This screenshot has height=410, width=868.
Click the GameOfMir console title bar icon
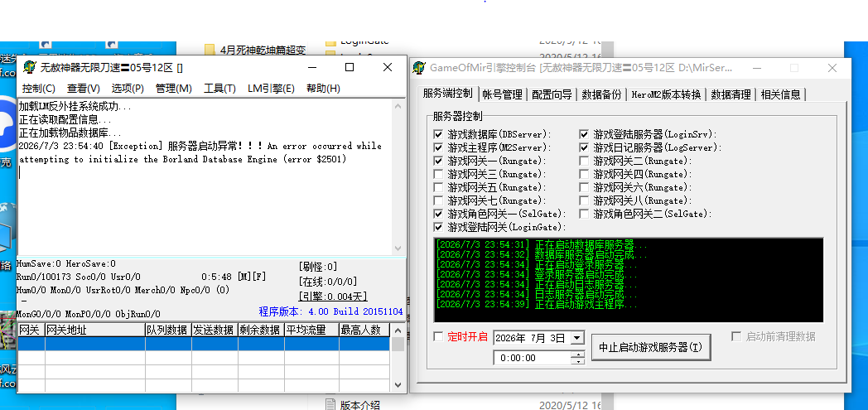click(x=419, y=68)
